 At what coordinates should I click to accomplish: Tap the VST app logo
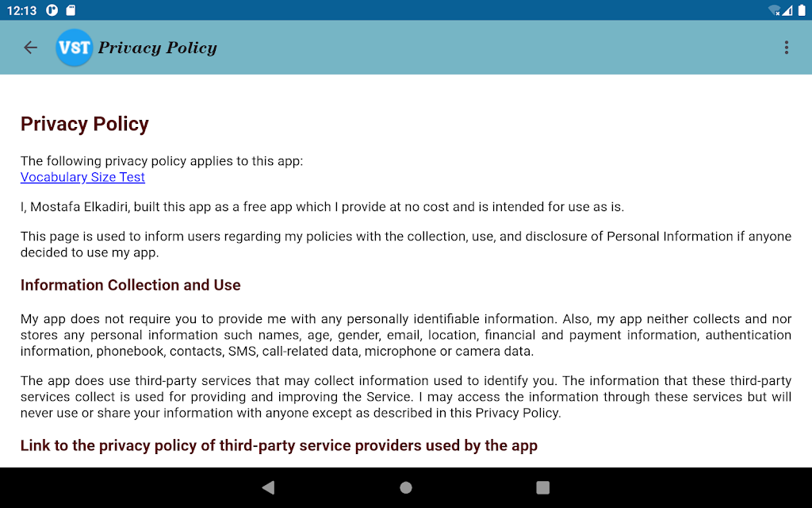point(74,48)
